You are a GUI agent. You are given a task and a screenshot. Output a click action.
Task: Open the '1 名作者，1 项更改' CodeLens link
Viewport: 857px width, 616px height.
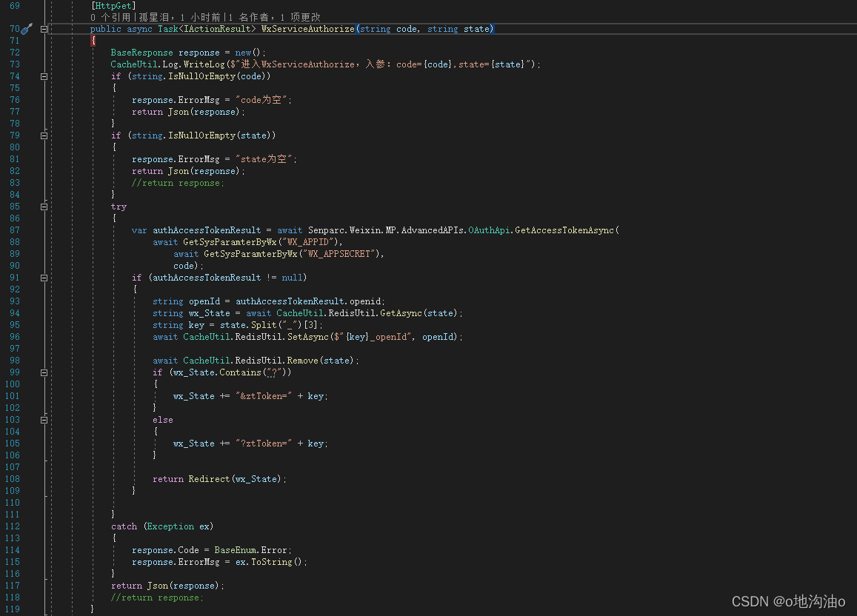tap(274, 18)
